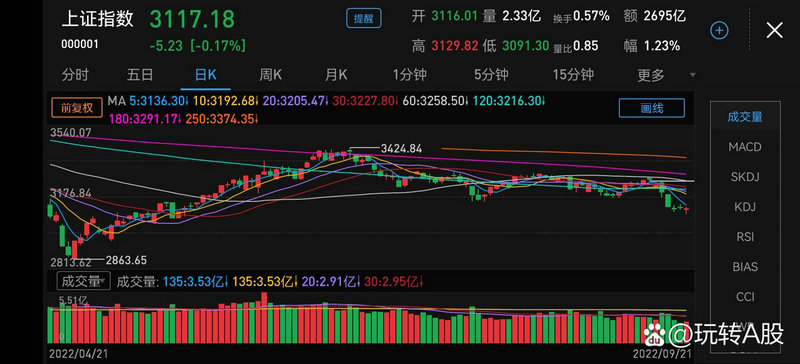Screen dimensions: 800x364
Task: Select the MACD indicator
Action: pyautogui.click(x=745, y=147)
